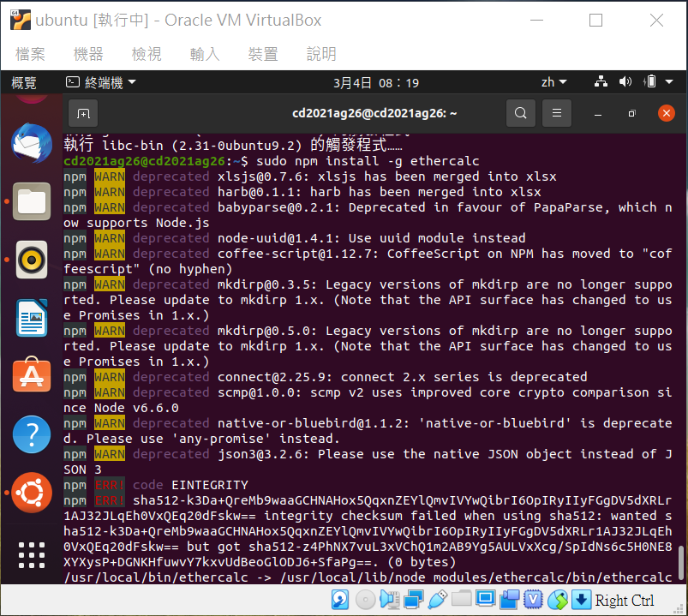The width and height of the screenshot is (688, 616).
Task: Open Thunderbird mail from the dock
Action: (32, 143)
